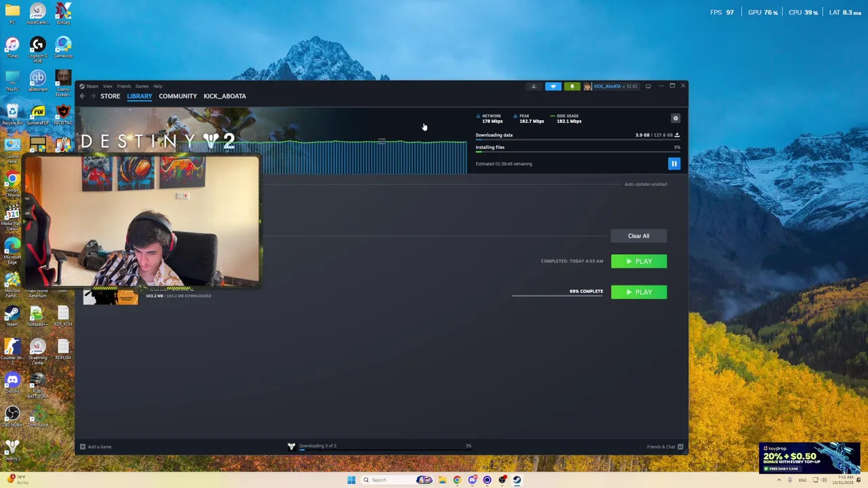The image size is (868, 488).
Task: Click the Estimated time remaining text
Action: click(504, 164)
